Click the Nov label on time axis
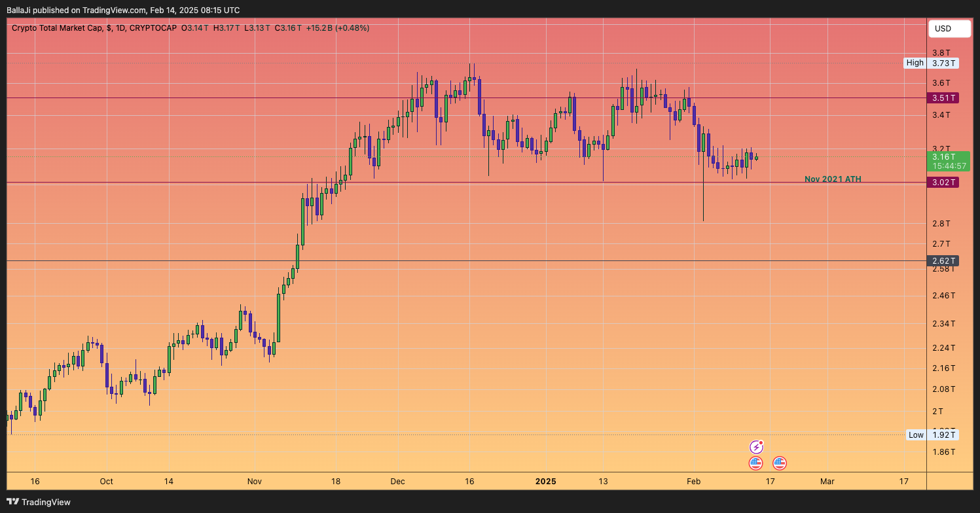The height and width of the screenshot is (513, 980). pos(255,482)
